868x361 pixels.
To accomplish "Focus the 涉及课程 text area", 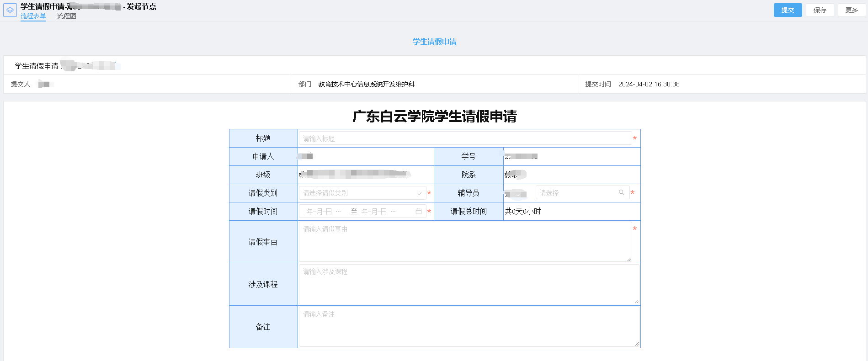I will pyautogui.click(x=469, y=284).
